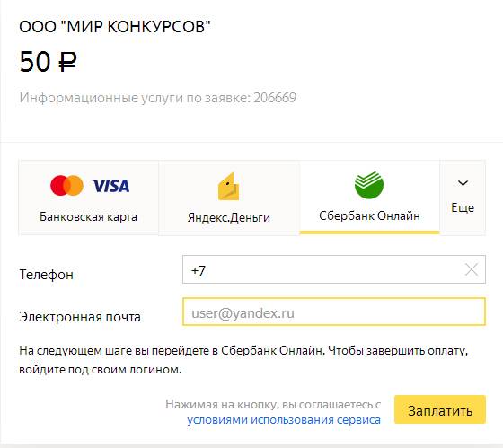The height and width of the screenshot is (448, 503).
Task: Clear the phone field with X icon
Action: pos(472,269)
